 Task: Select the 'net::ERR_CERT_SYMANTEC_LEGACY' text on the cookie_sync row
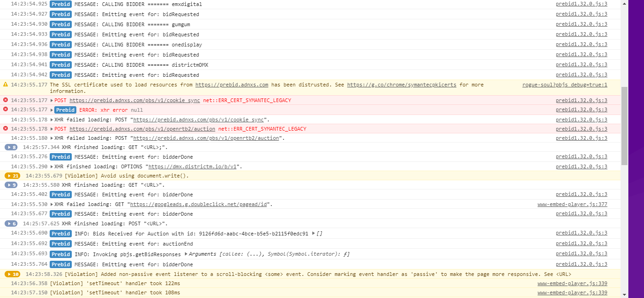pyautogui.click(x=247, y=100)
